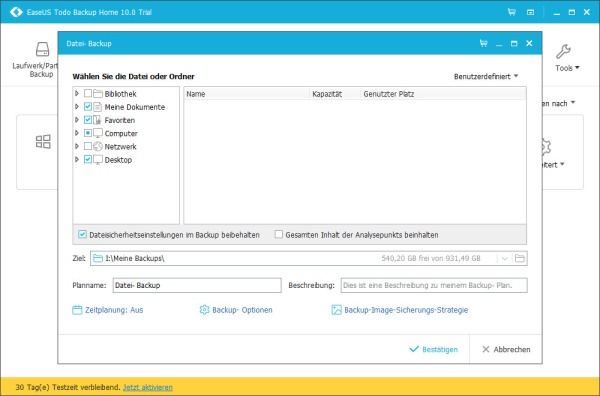Screen dimensions: 600x396
Task: Click the gear icon behind the dialog at right
Action: [x=545, y=147]
